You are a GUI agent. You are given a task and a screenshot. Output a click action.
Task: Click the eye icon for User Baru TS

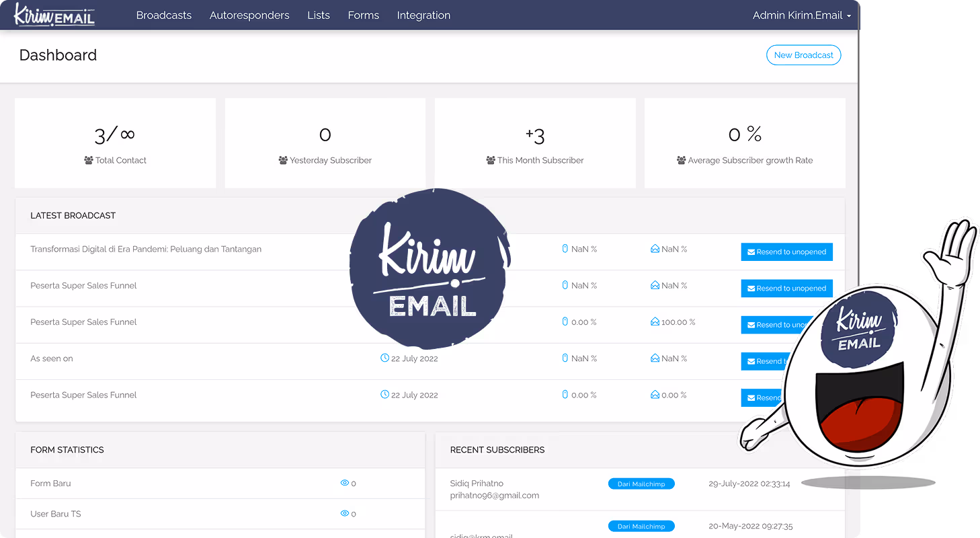pos(345,514)
